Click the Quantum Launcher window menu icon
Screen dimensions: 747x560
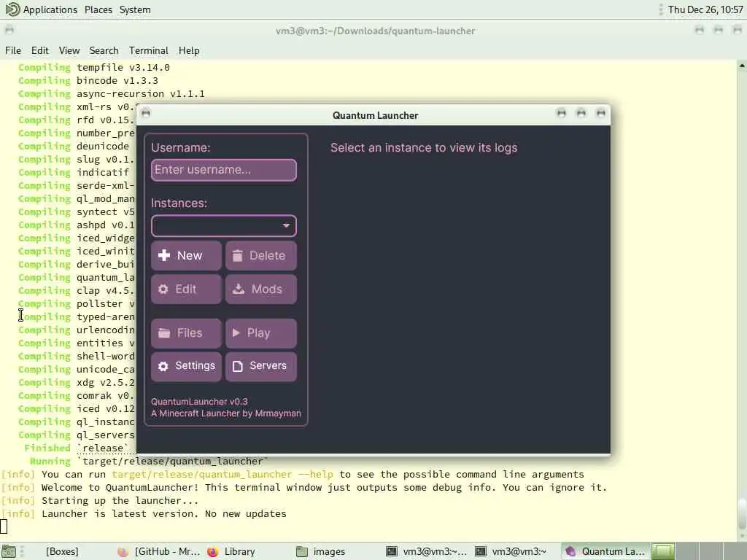coord(146,113)
